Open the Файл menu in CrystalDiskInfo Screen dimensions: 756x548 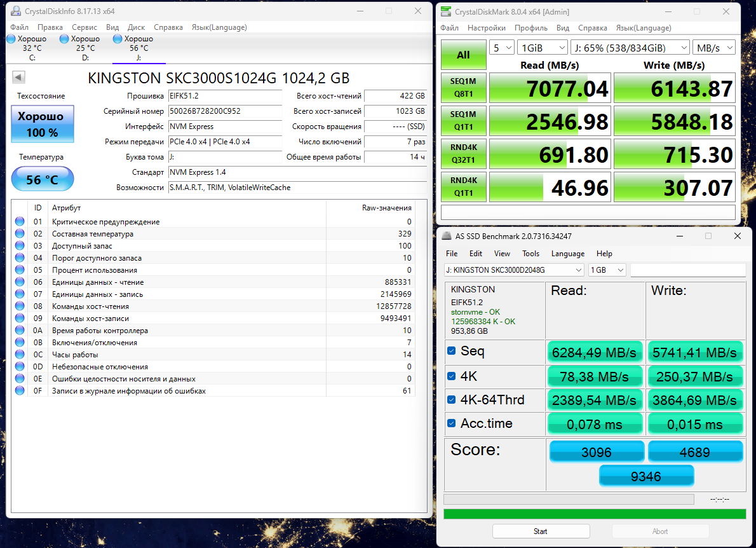(x=20, y=27)
